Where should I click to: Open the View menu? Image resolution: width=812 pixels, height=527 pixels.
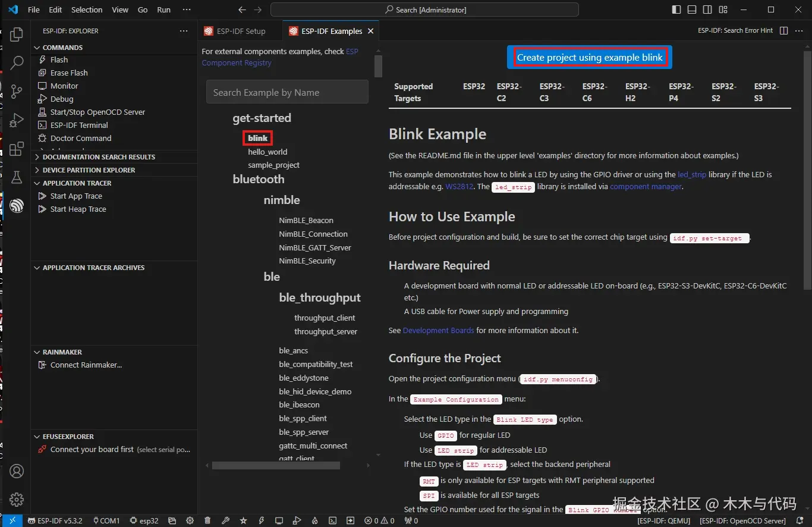point(120,10)
